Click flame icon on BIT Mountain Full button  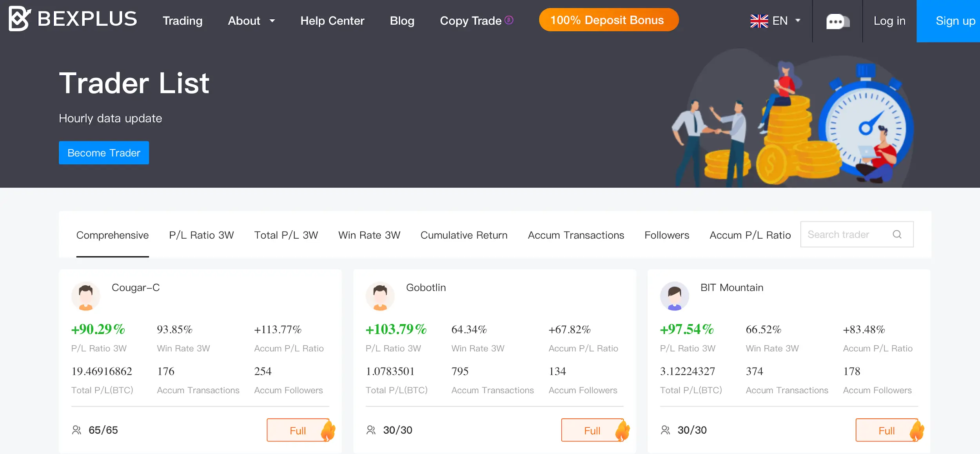coord(917,430)
